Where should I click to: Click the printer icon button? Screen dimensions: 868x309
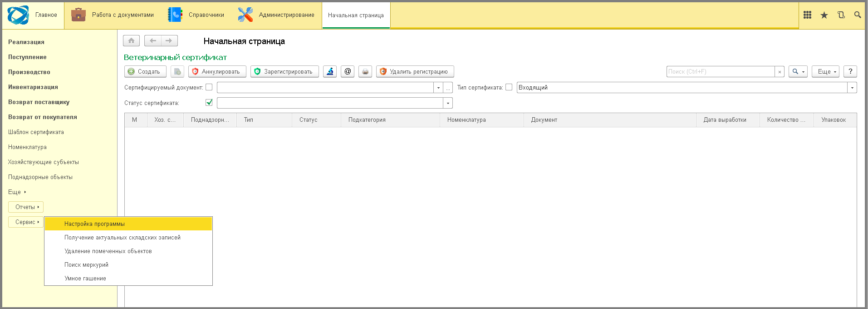(x=365, y=71)
